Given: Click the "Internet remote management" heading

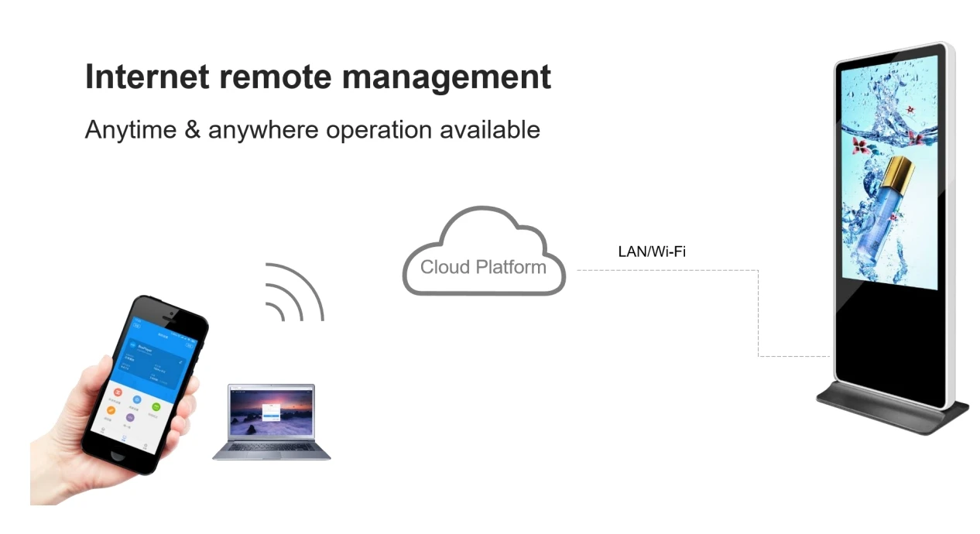Looking at the screenshot, I should (x=318, y=77).
